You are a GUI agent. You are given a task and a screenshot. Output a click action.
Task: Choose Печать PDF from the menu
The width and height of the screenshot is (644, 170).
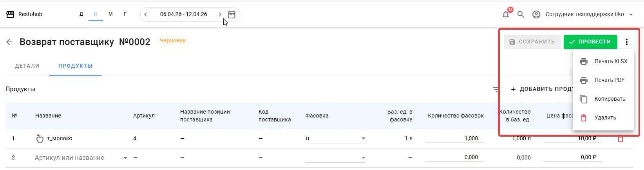coord(603,80)
